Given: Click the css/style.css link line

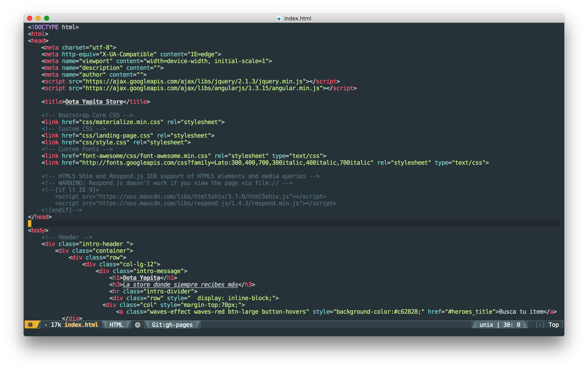Looking at the screenshot, I should pos(116,142).
